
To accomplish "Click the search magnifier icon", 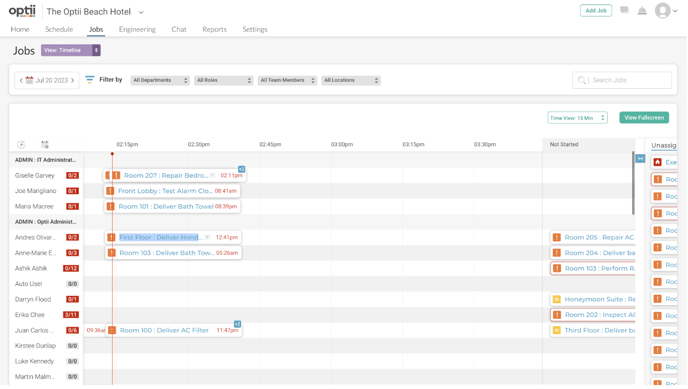I will [582, 80].
